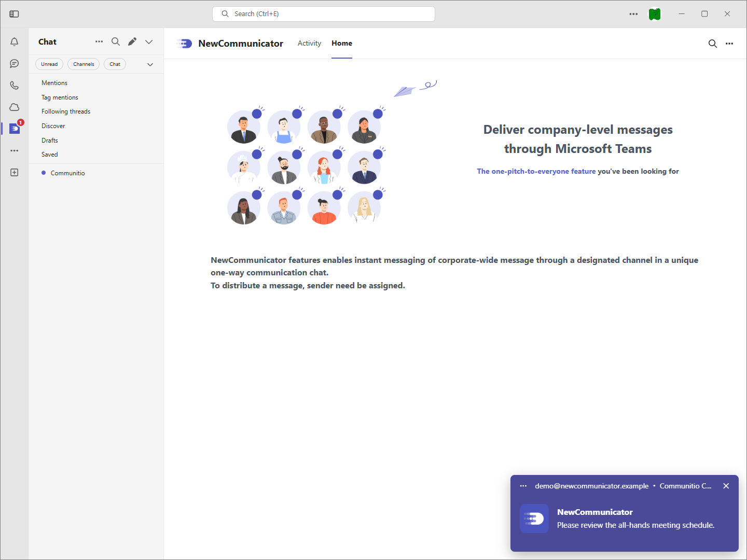Maximize the Teams window
Screen dimensions: 747x560
pos(704,14)
